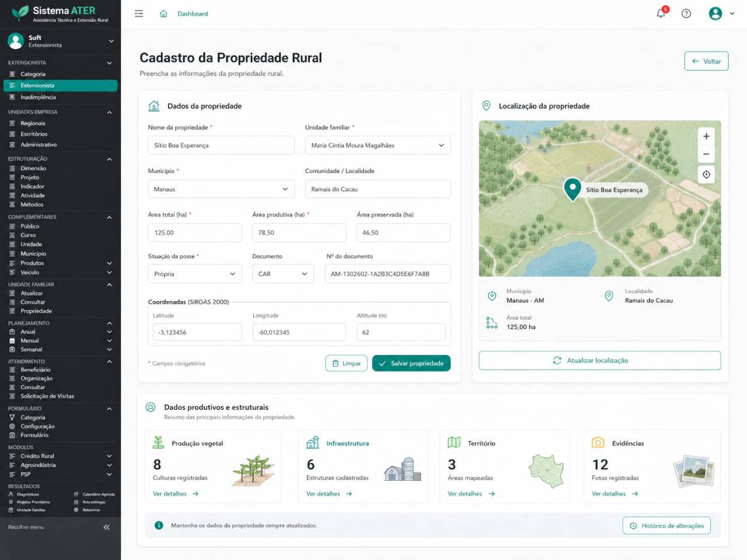747x560 pixels.
Task: Click the Nº do documento field
Action: click(388, 274)
